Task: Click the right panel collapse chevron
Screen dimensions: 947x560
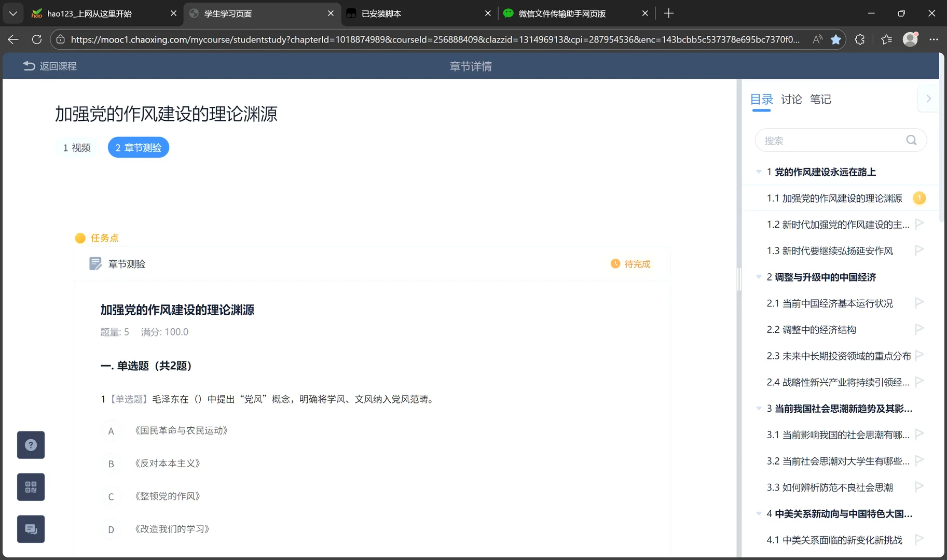Action: pyautogui.click(x=928, y=99)
